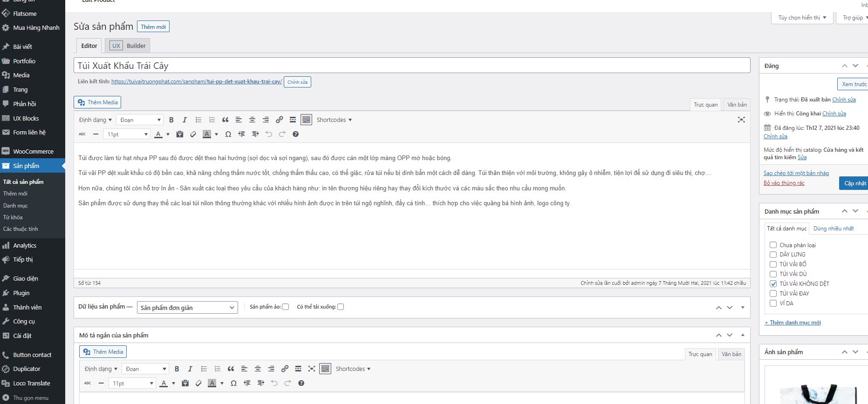Image resolution: width=868 pixels, height=404 pixels.
Task: Click paste as text icon in main editor
Action: coord(179,135)
